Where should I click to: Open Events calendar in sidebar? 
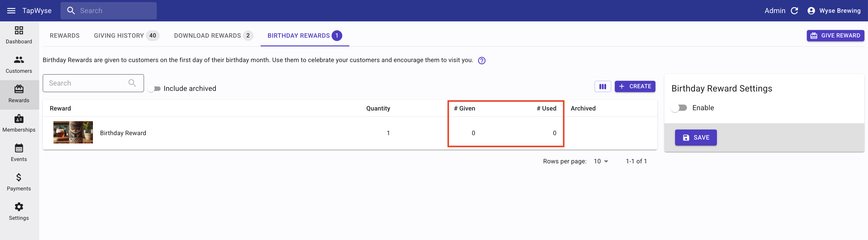click(19, 153)
